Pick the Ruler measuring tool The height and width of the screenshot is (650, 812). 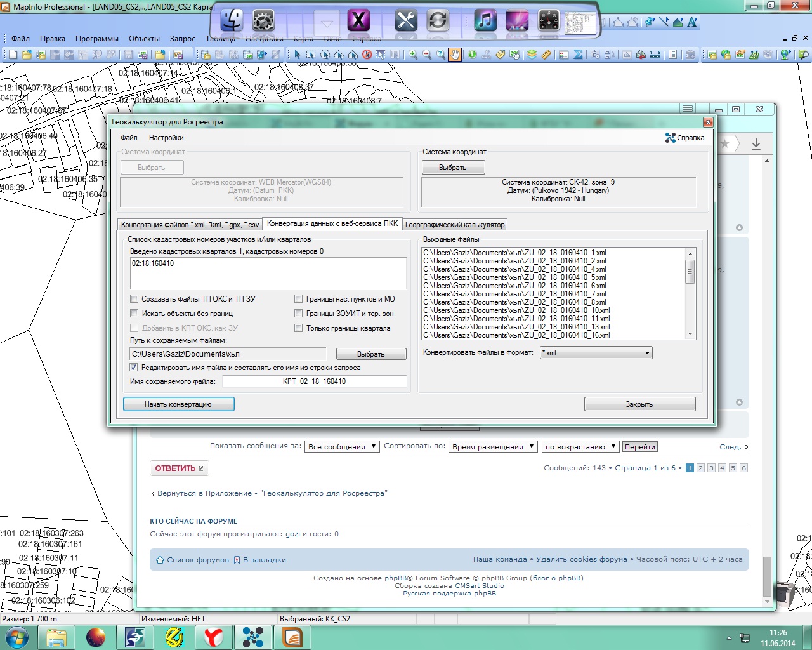pyautogui.click(x=546, y=55)
